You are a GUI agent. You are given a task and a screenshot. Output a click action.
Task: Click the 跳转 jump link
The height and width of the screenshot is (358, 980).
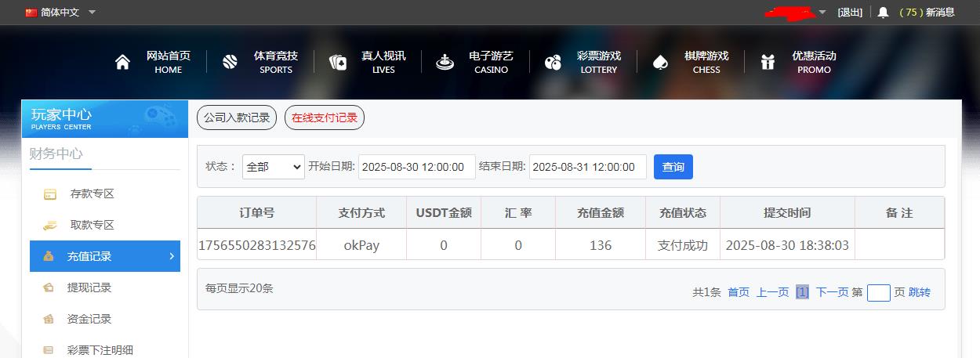[x=920, y=292]
